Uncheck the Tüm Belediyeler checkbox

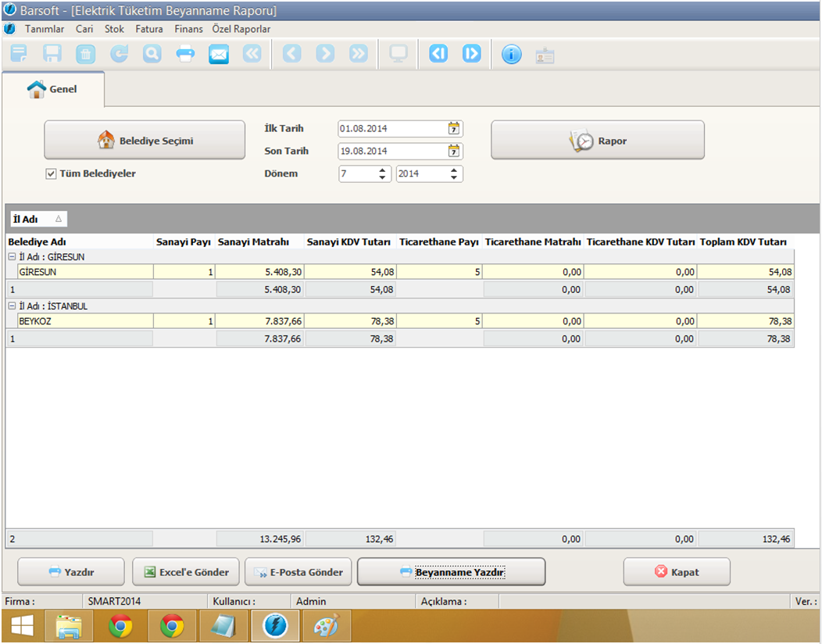[51, 174]
